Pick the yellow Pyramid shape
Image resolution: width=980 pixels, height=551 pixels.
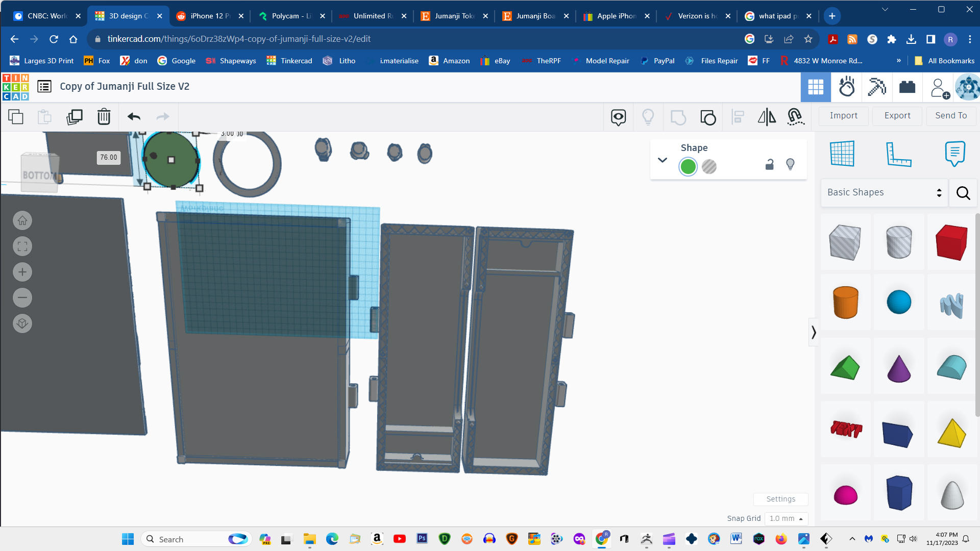[x=951, y=433]
